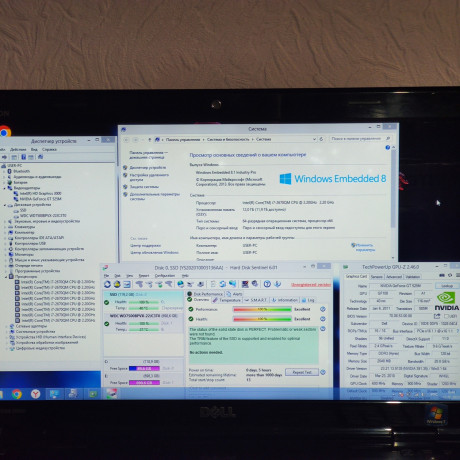The image size is (460, 460).
Task: Click Изменить параметры link in System window
Action: [x=365, y=247]
